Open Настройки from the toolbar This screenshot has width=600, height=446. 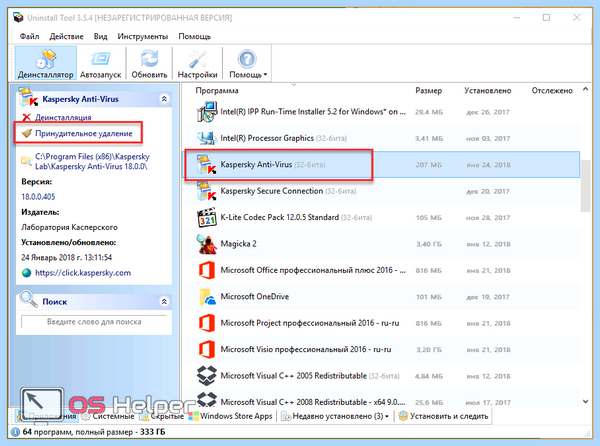click(x=197, y=63)
